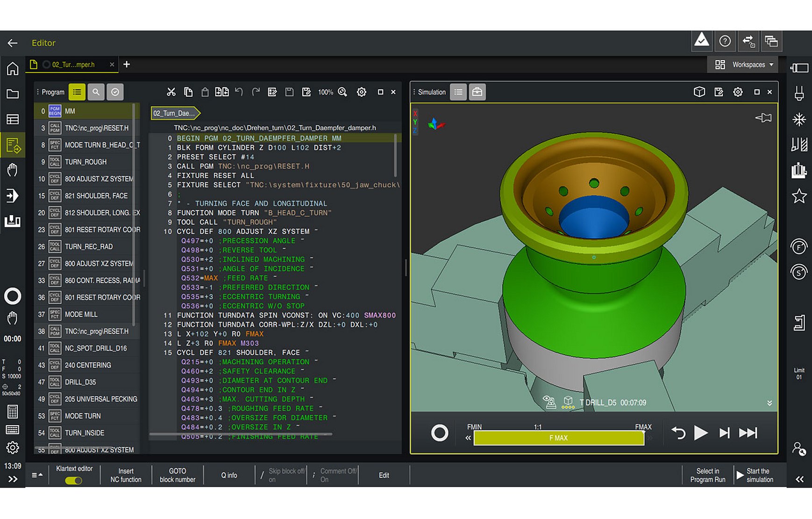The image size is (812, 519).
Task: Save the NC program using the disk icon
Action: [x=289, y=92]
